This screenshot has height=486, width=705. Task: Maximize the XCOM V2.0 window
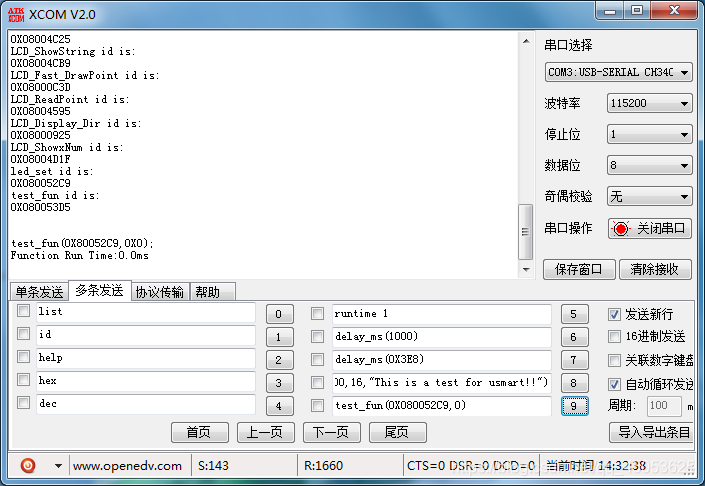coord(637,11)
